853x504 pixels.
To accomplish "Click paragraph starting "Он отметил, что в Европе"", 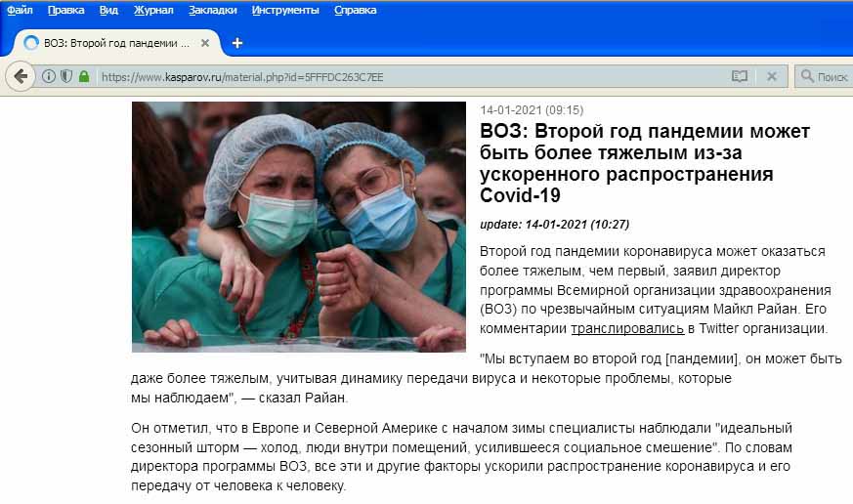I will point(461,457).
